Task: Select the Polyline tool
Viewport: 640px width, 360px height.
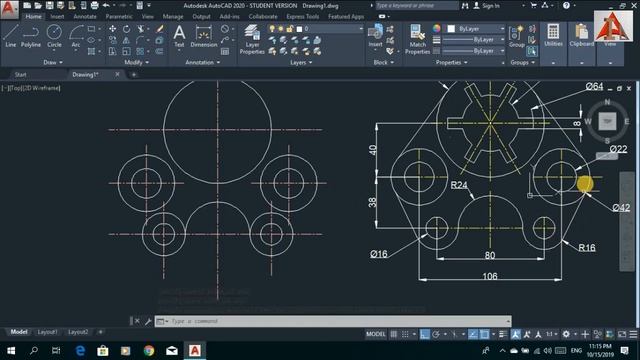Action: pyautogui.click(x=31, y=36)
